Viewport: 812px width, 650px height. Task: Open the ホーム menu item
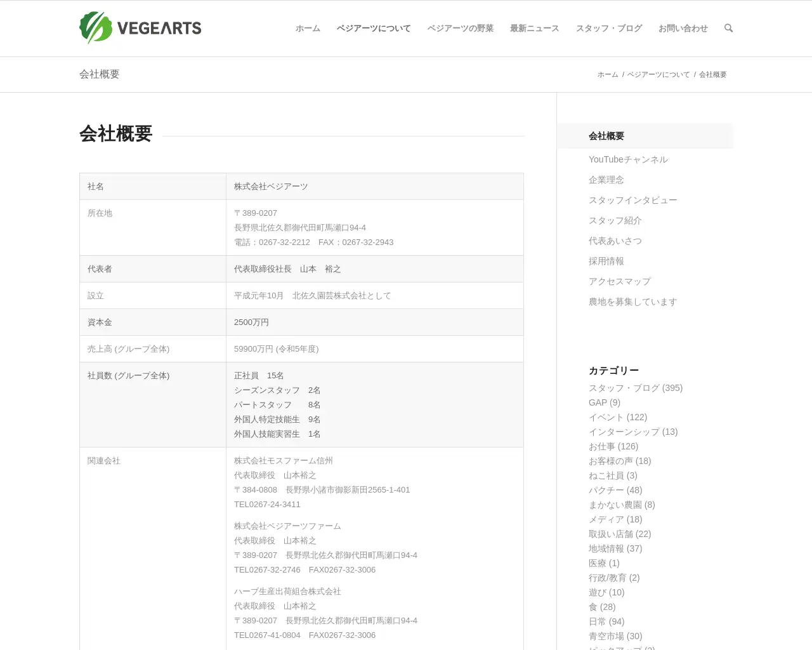(x=308, y=29)
